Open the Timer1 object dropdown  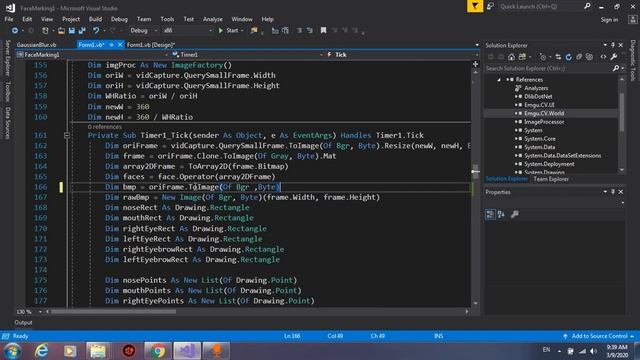(x=321, y=55)
